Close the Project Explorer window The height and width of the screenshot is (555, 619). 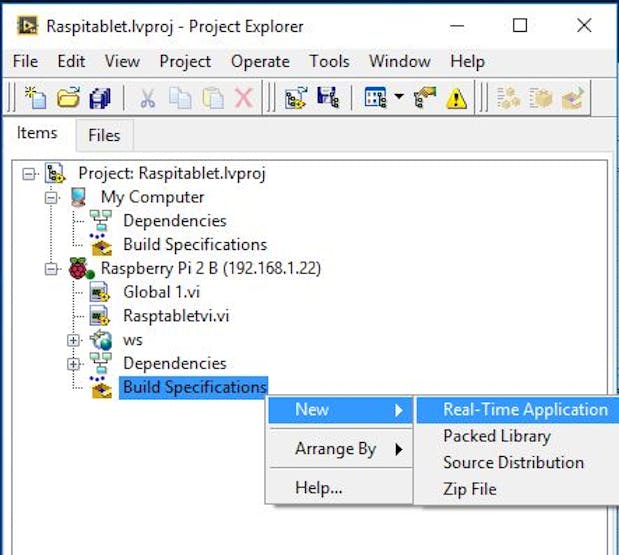pyautogui.click(x=584, y=26)
